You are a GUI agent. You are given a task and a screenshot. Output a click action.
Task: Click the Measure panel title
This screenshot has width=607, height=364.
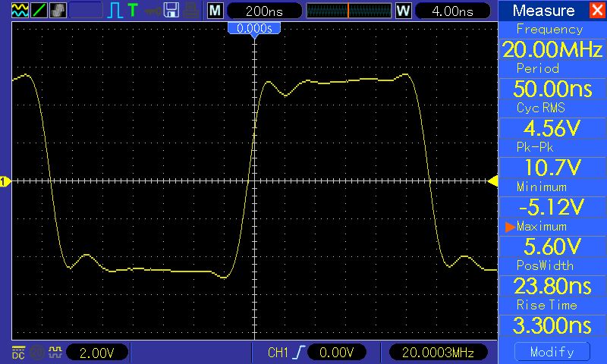pyautogui.click(x=543, y=11)
